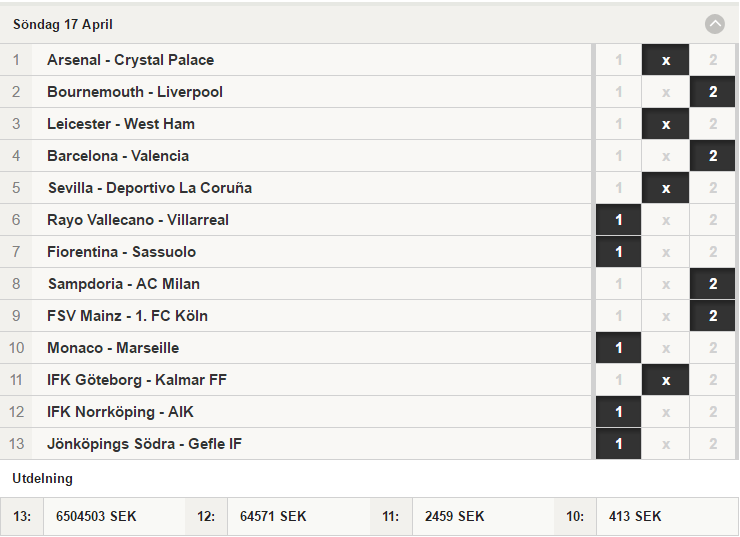
Task: Pick 2 for Jönköpings Södra - Gefle IF
Action: click(x=713, y=444)
